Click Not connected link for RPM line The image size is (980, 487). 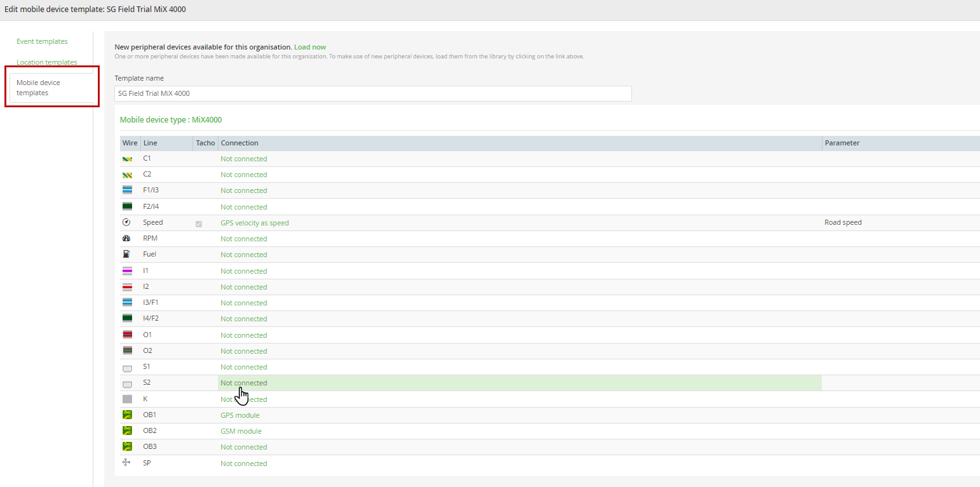pyautogui.click(x=244, y=239)
